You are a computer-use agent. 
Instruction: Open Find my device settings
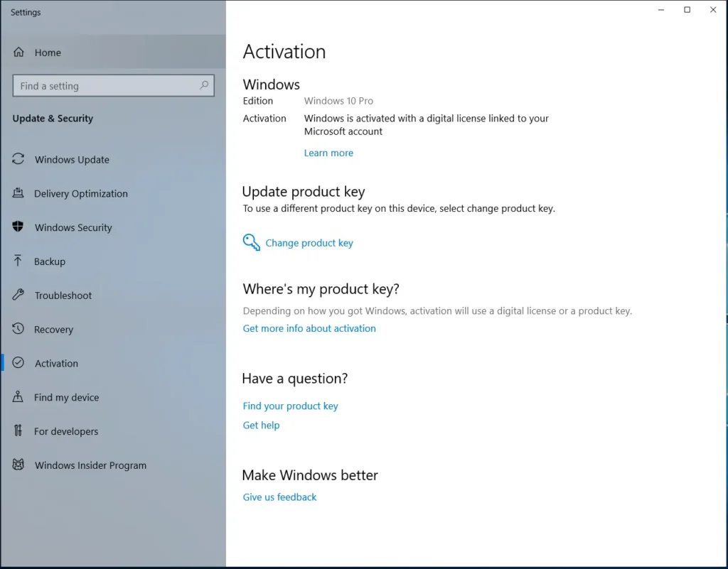113,397
